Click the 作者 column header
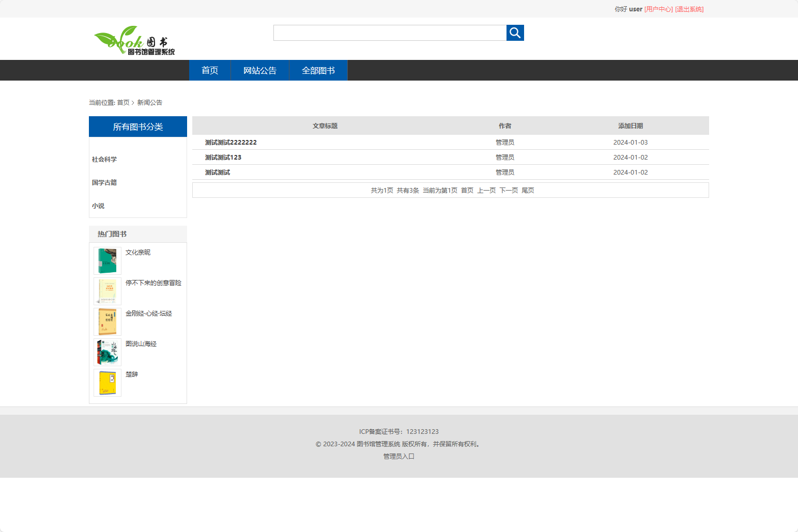Viewport: 798px width, 532px height. pos(505,126)
